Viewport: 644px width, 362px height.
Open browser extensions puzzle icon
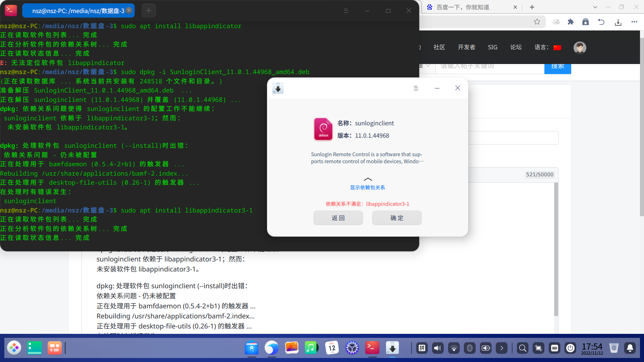pyautogui.click(x=571, y=22)
